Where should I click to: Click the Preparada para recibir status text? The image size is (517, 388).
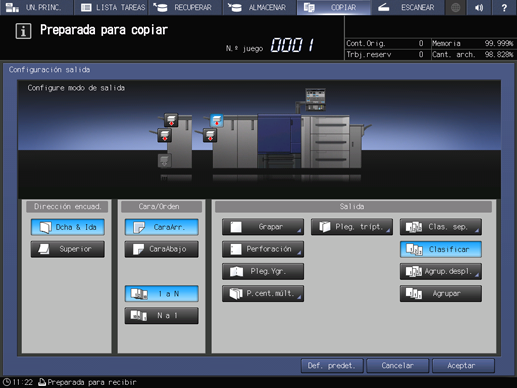click(x=92, y=382)
